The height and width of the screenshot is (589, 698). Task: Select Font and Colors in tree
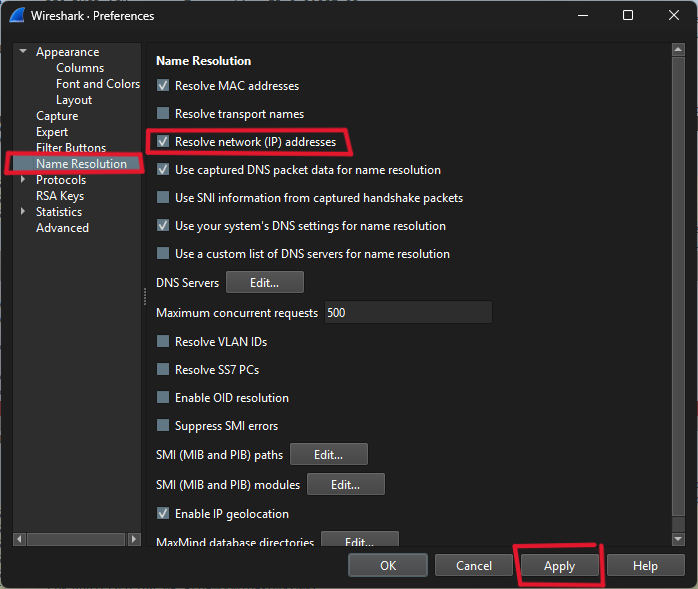coord(97,84)
